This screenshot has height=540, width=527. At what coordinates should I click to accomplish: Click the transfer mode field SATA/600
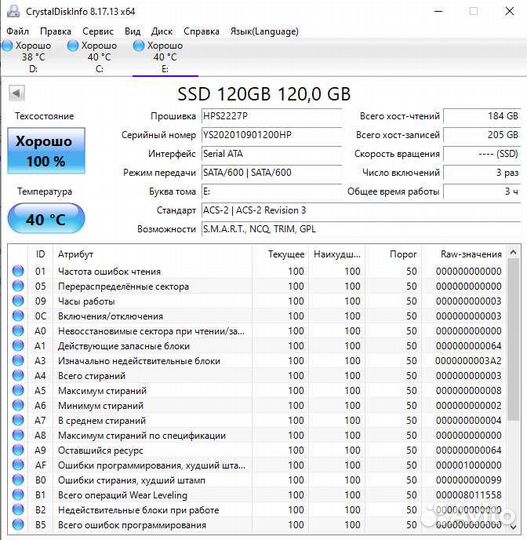271,172
